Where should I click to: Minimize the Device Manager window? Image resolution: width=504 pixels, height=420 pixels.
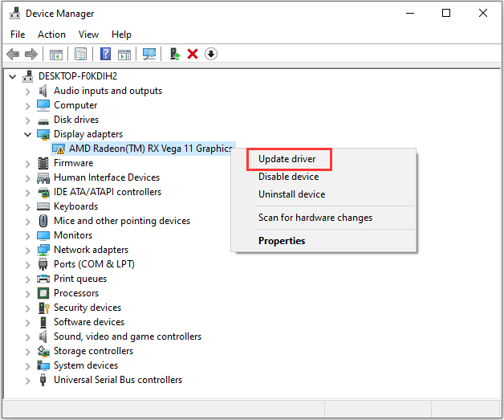coord(410,13)
